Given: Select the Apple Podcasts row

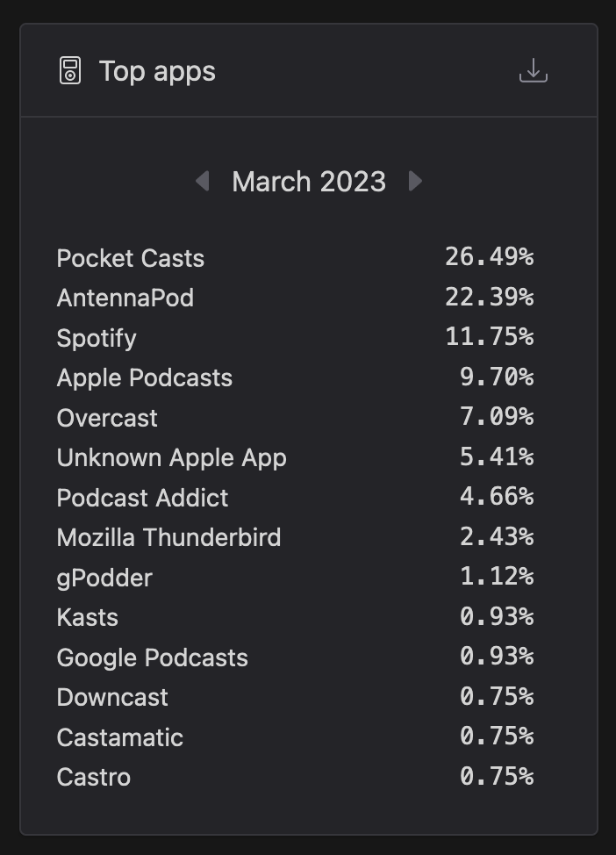Looking at the screenshot, I should click(x=295, y=377).
